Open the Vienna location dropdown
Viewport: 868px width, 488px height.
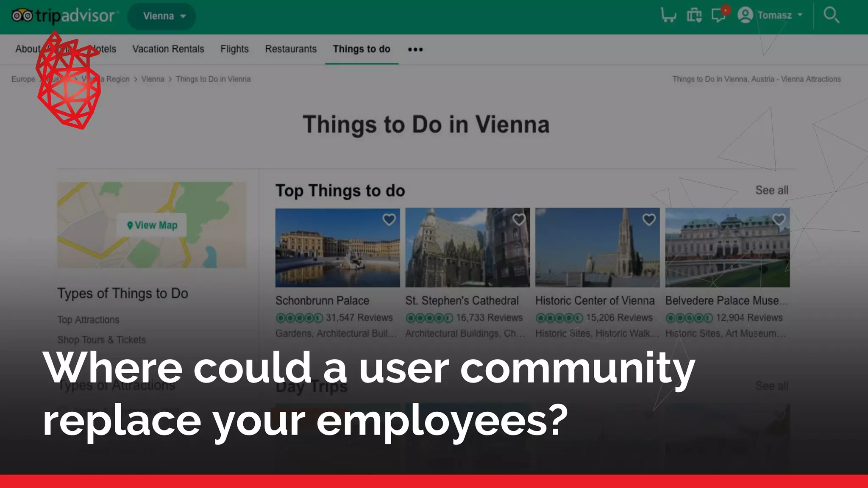tap(161, 16)
